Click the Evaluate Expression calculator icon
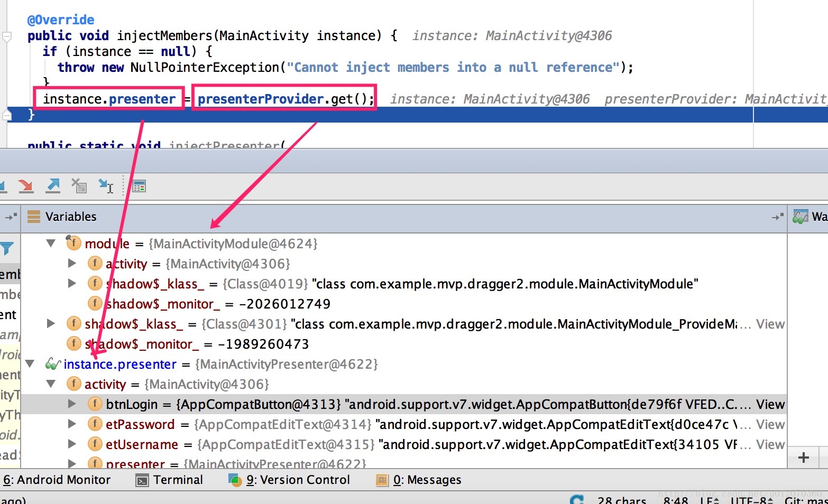The height and width of the screenshot is (504, 828). (x=139, y=186)
